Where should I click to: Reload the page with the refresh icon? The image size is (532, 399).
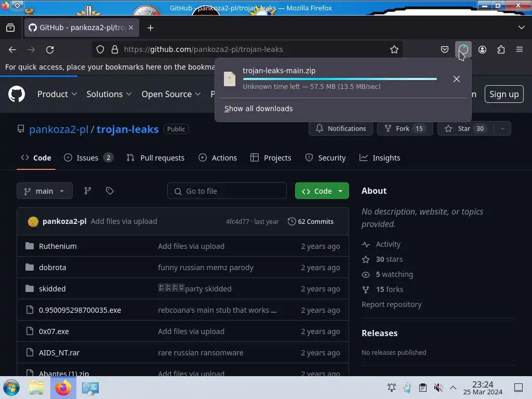50,49
